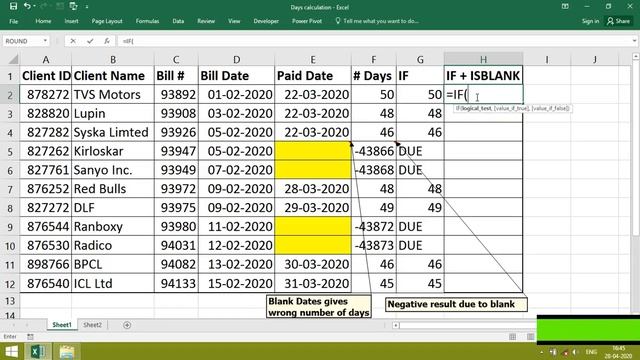Click the Paid Date 31-03-2020 cell
The image size is (640, 360).
pos(313,283)
